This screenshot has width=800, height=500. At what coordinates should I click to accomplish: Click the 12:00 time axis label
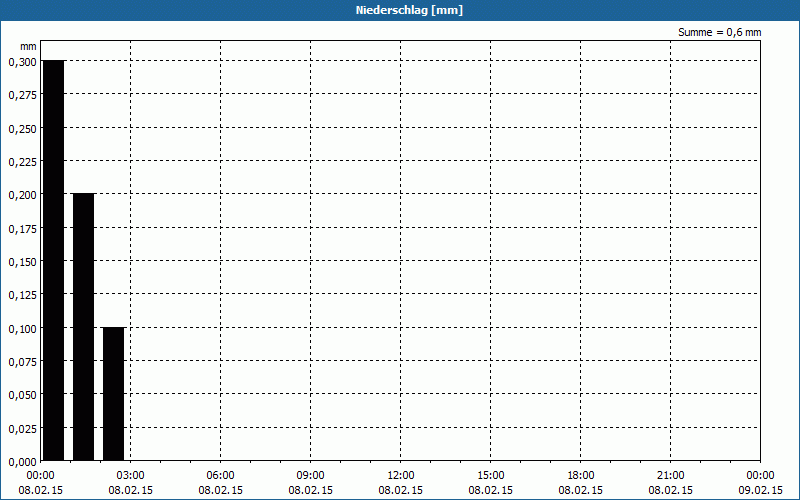coord(401,476)
